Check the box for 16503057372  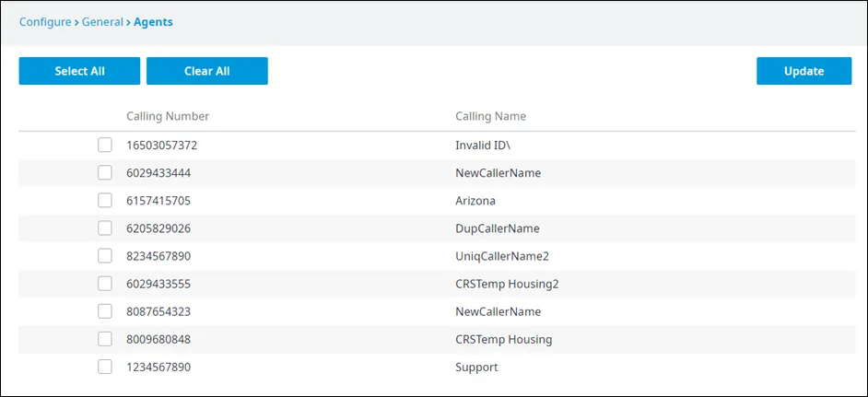tap(105, 145)
